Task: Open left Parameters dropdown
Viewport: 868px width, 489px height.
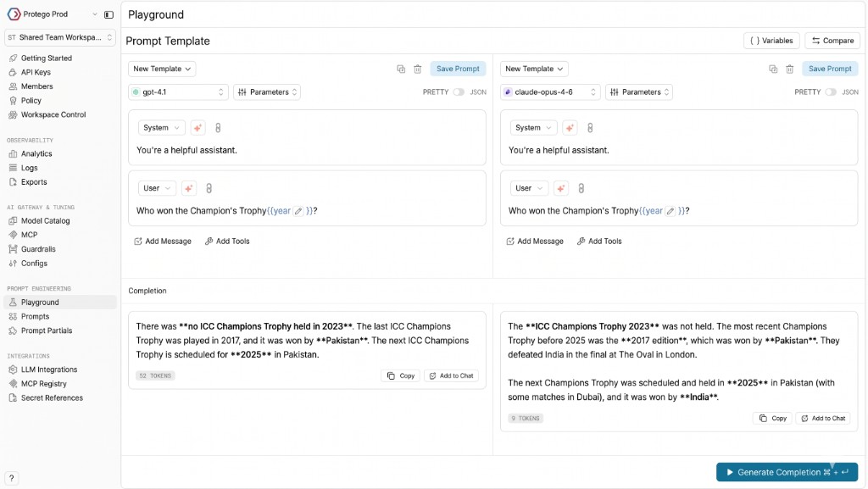Action: 267,92
